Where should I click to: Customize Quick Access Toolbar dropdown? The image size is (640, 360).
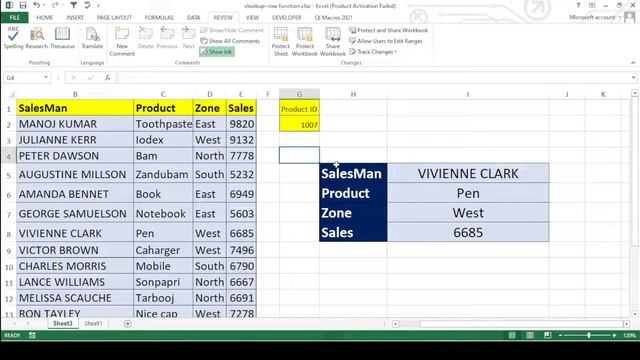pos(98,5)
